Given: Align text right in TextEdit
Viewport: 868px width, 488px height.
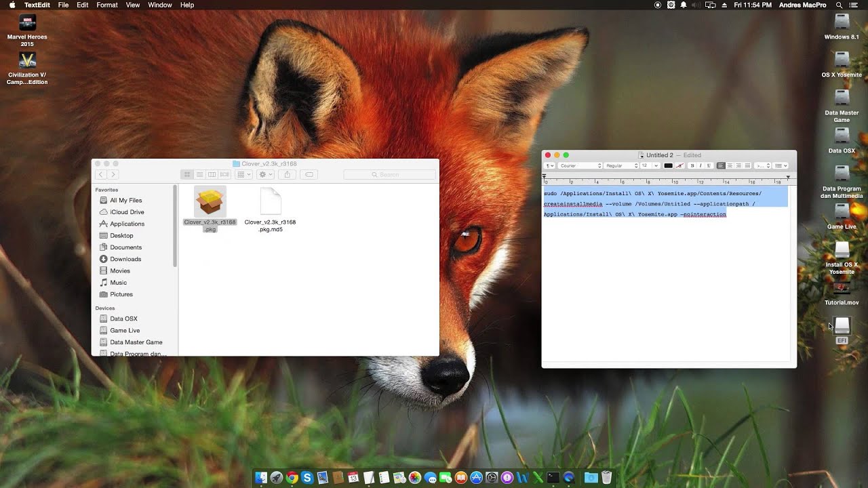Looking at the screenshot, I should 738,165.
